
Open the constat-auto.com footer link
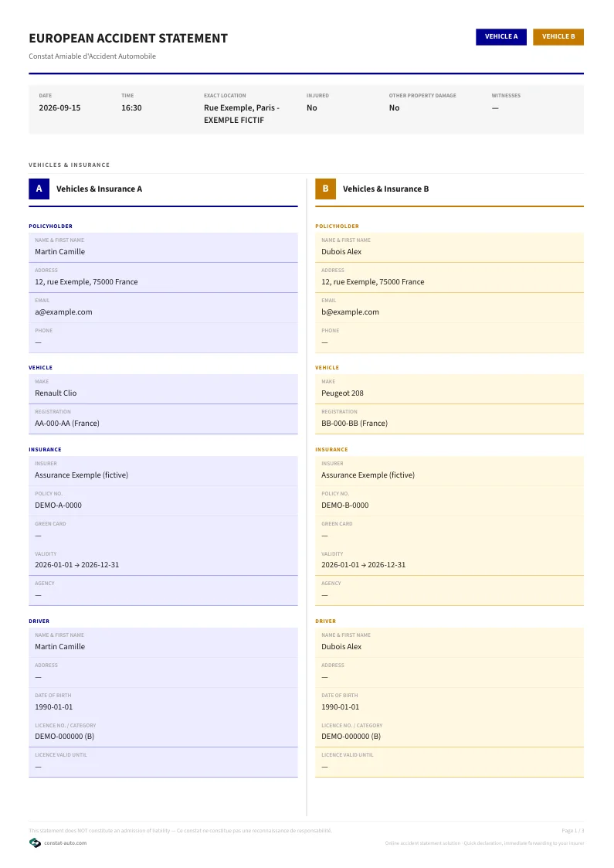(x=66, y=843)
